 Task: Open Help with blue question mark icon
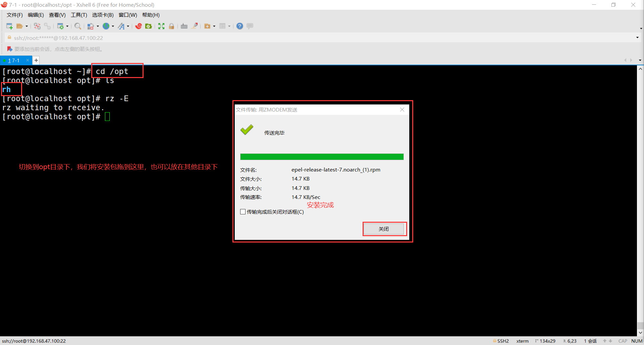240,26
